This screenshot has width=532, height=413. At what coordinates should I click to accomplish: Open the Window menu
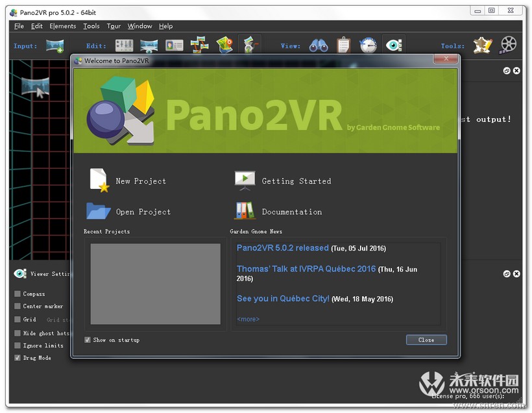(x=139, y=26)
